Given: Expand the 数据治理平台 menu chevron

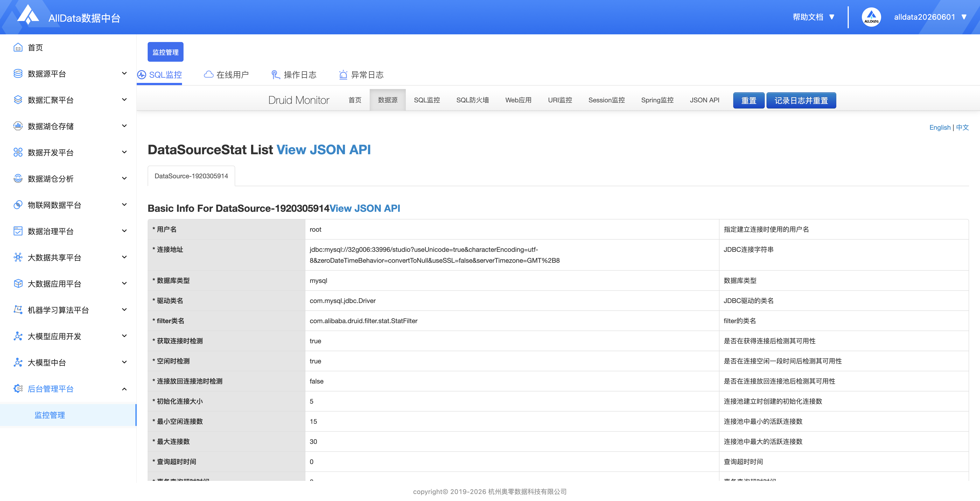Looking at the screenshot, I should [124, 231].
